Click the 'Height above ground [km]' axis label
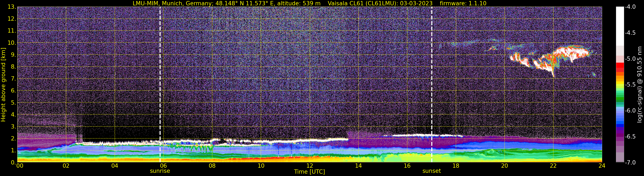This screenshot has height=176, width=644. point(3,85)
